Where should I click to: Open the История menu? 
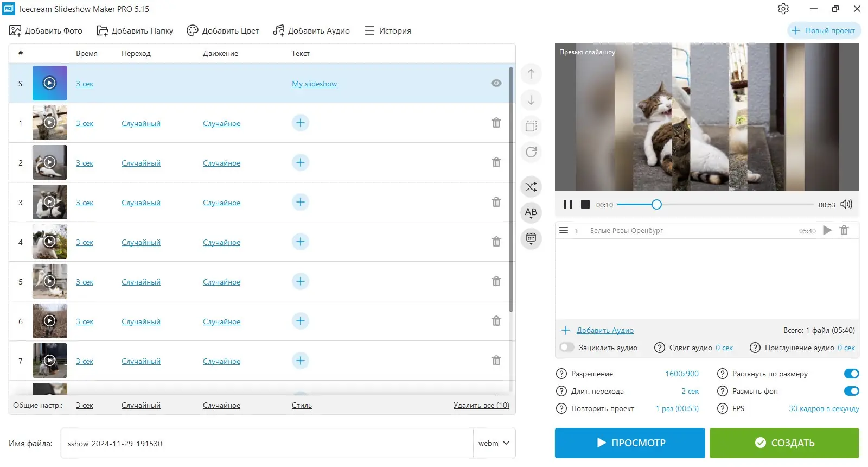tap(388, 31)
